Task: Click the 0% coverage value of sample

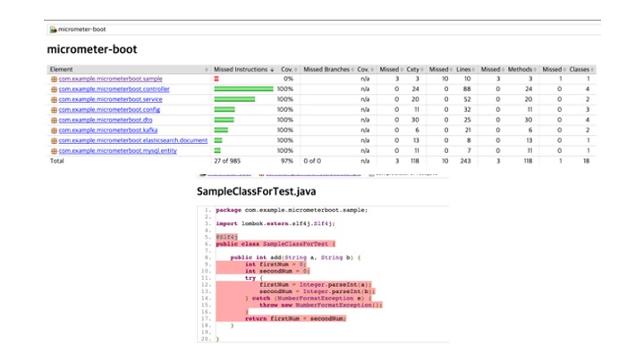Action: click(x=288, y=79)
